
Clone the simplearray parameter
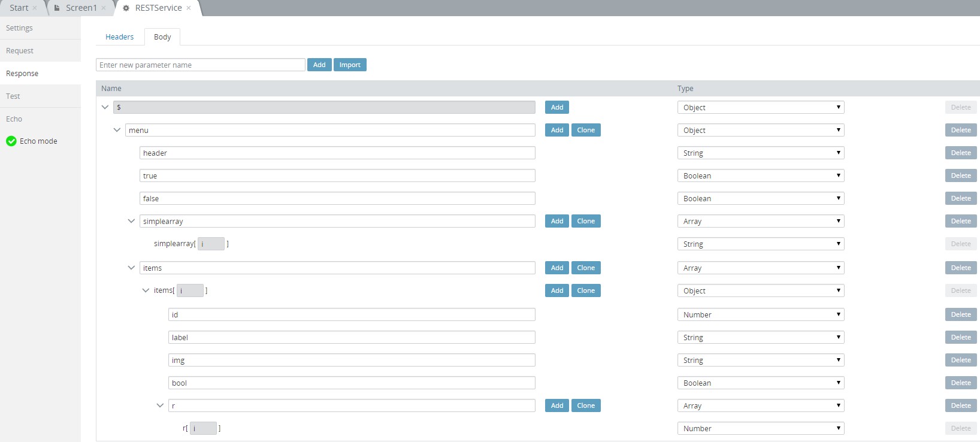(x=586, y=221)
